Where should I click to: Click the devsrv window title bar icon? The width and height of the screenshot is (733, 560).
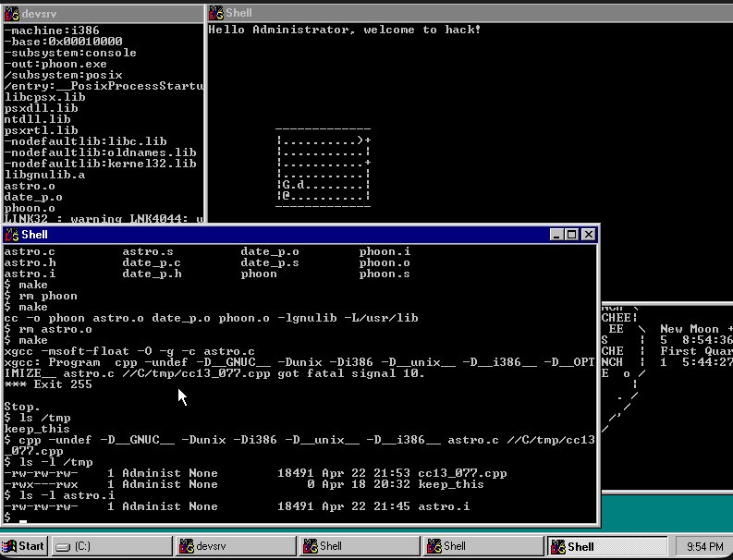[x=12, y=14]
